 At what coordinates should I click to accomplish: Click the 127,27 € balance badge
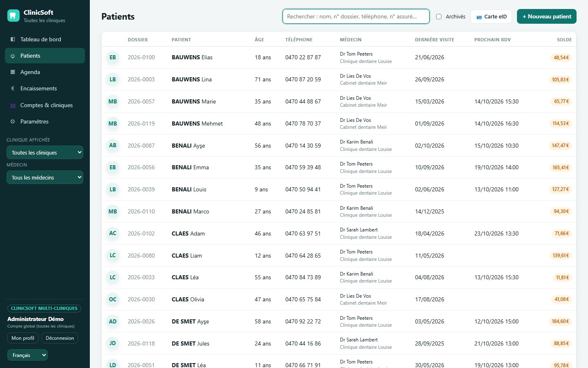click(x=561, y=189)
